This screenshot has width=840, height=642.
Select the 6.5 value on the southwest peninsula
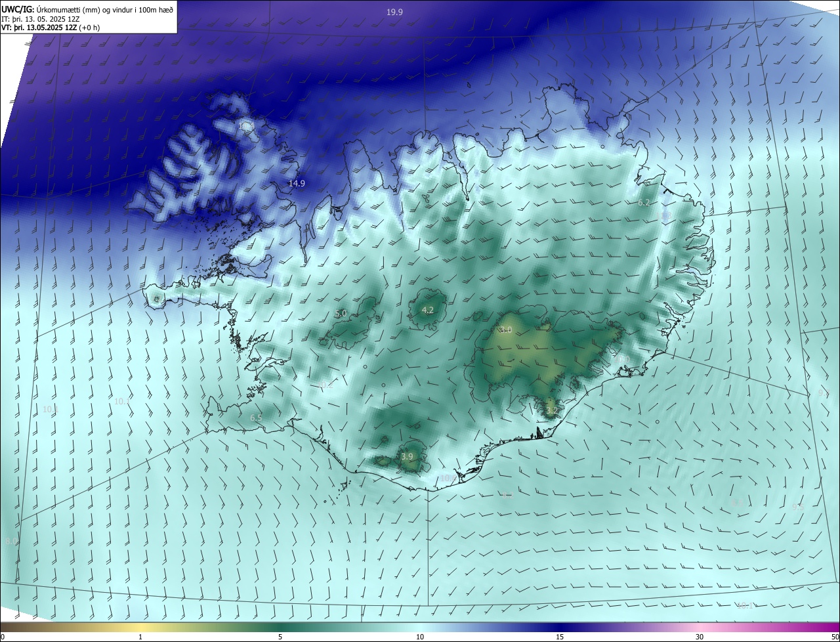tap(256, 417)
